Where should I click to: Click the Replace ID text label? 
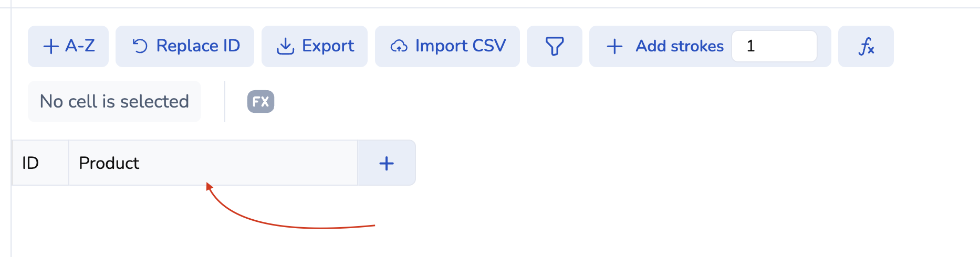tap(198, 46)
